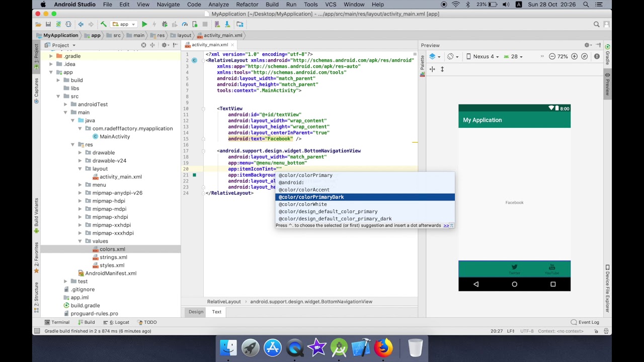Click the Facebook text in preview
The width and height of the screenshot is (644, 362).
(514, 203)
